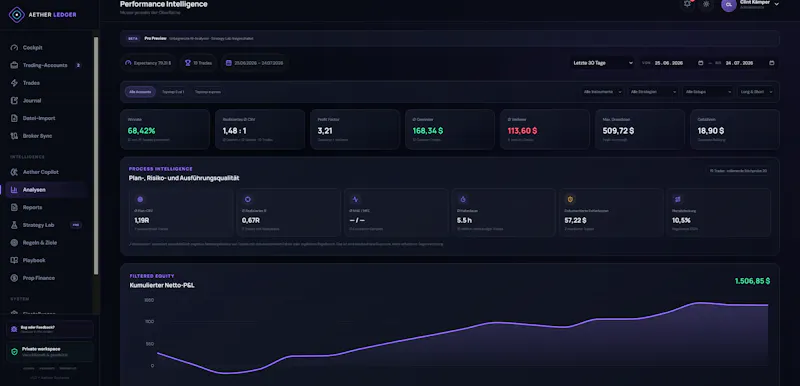The height and width of the screenshot is (386, 800).
Task: Click the Winrate 68,42% card
Action: coord(165,130)
